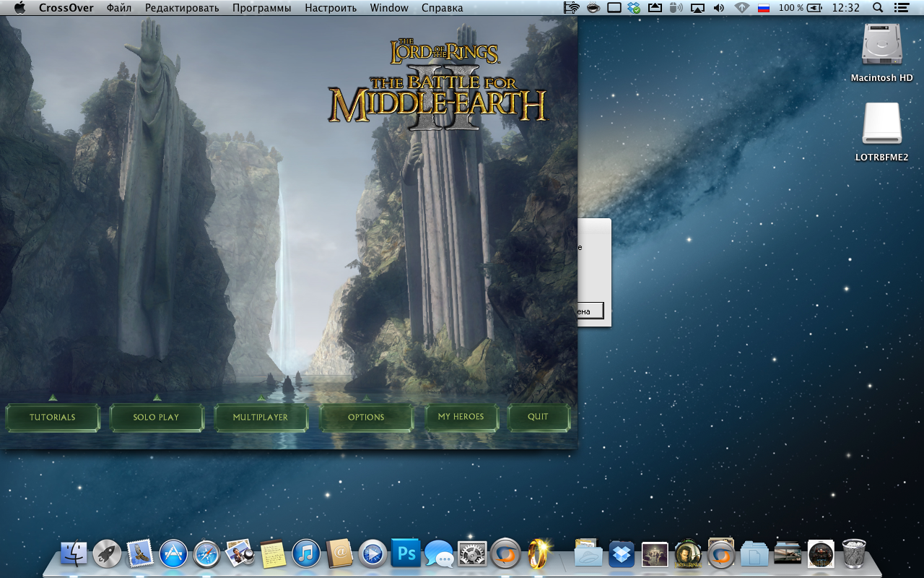The height and width of the screenshot is (578, 924).
Task: Open Notification Center list icon
Action: coord(902,8)
